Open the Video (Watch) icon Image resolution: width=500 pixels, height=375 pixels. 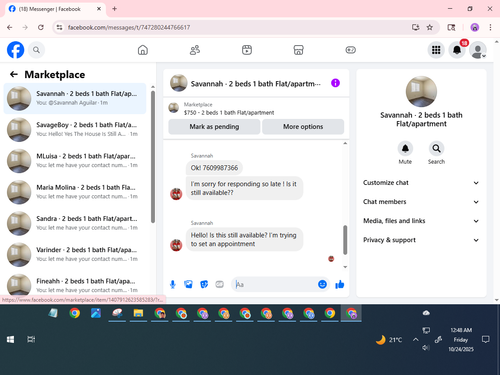[x=247, y=50]
